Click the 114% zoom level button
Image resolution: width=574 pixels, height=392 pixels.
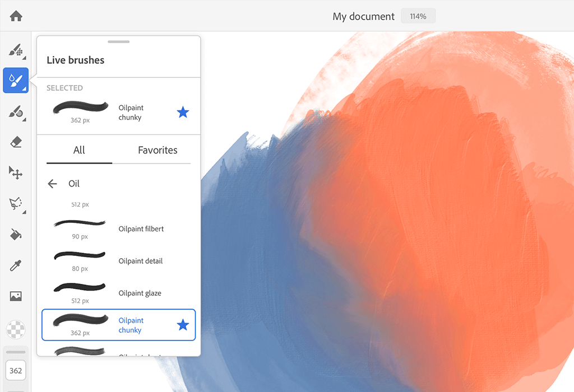[418, 16]
